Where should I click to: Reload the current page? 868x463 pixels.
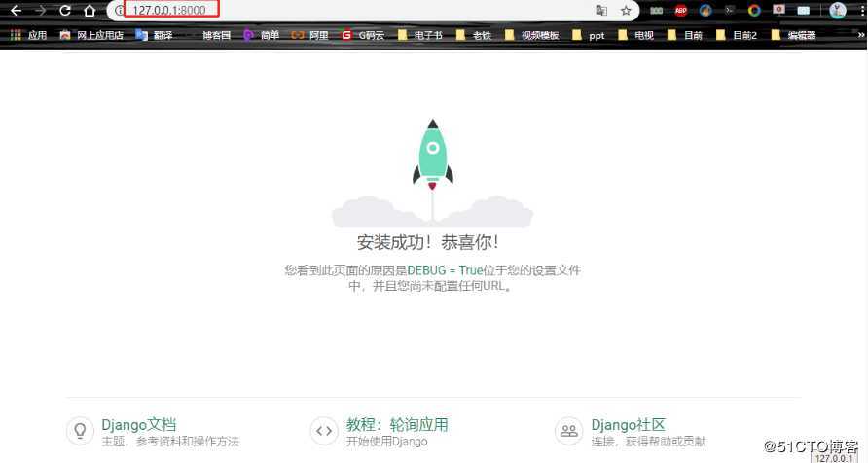(x=65, y=10)
